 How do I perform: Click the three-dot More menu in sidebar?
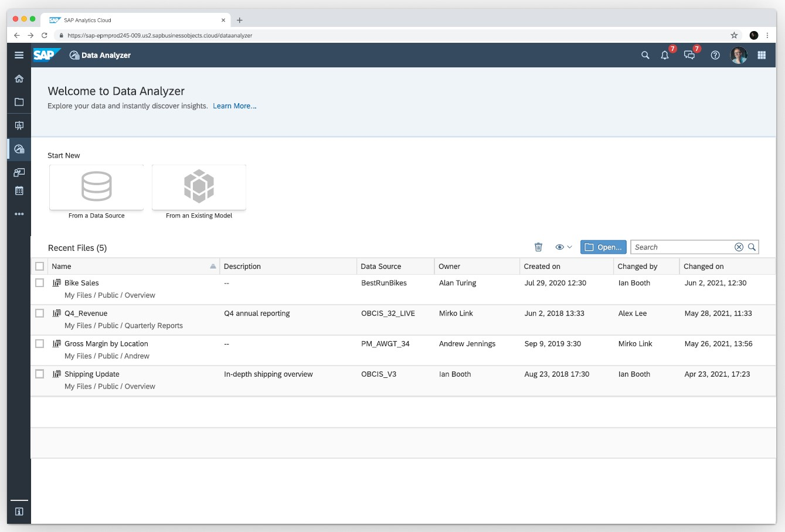[19, 213]
